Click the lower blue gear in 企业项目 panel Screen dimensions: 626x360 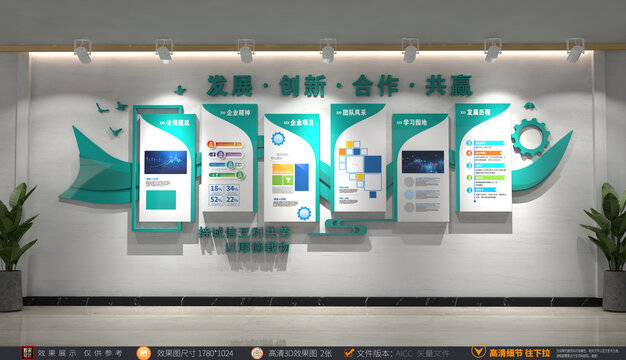tap(304, 214)
